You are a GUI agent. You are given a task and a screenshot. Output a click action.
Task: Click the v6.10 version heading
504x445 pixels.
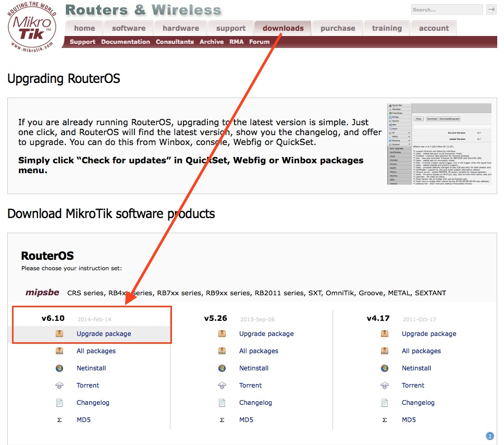(53, 318)
